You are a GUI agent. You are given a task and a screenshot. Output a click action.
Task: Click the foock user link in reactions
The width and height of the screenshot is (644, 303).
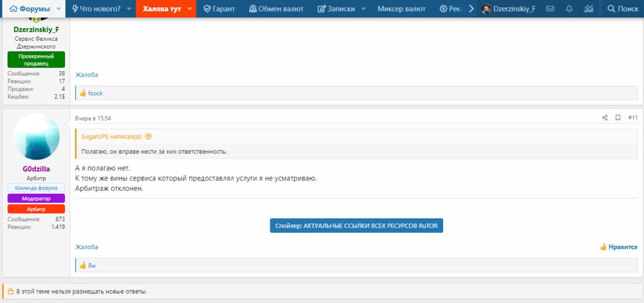click(x=95, y=93)
